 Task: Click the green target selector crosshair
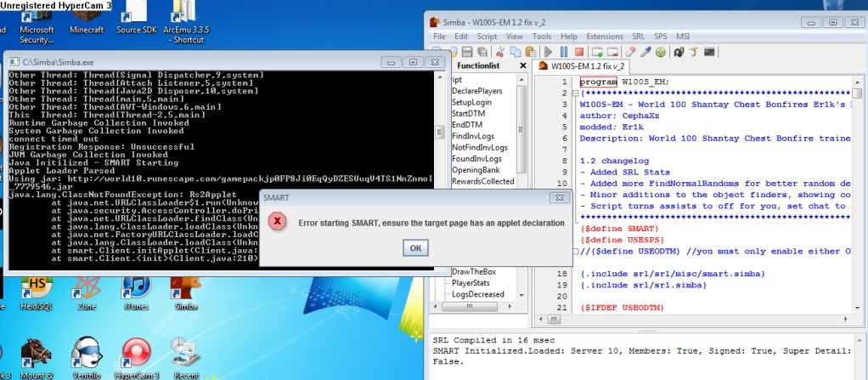661,52
